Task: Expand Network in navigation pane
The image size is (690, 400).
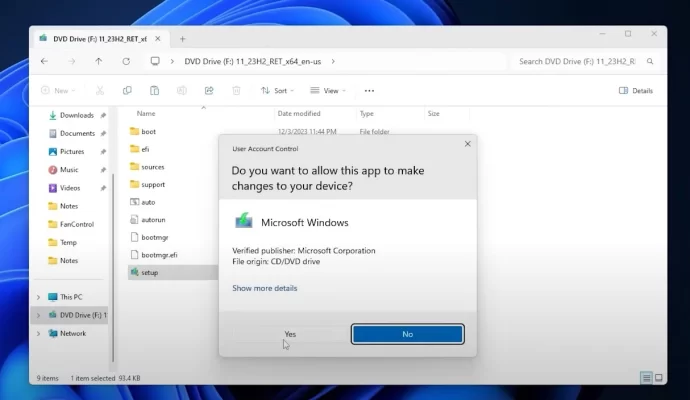Action: 39,333
